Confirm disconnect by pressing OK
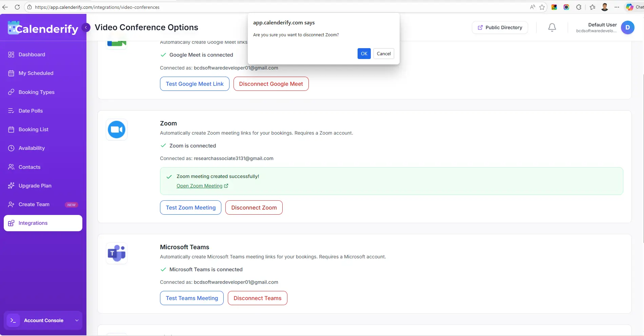The width and height of the screenshot is (644, 336). pos(364,54)
